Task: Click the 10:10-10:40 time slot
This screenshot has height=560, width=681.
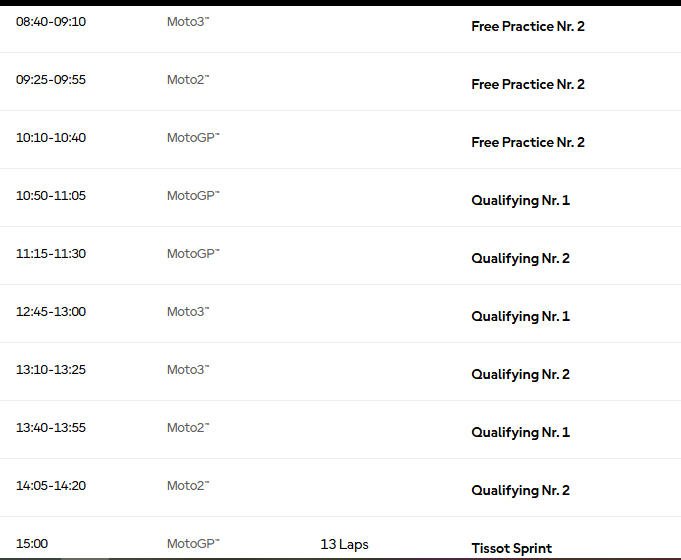Action: pyautogui.click(x=51, y=137)
